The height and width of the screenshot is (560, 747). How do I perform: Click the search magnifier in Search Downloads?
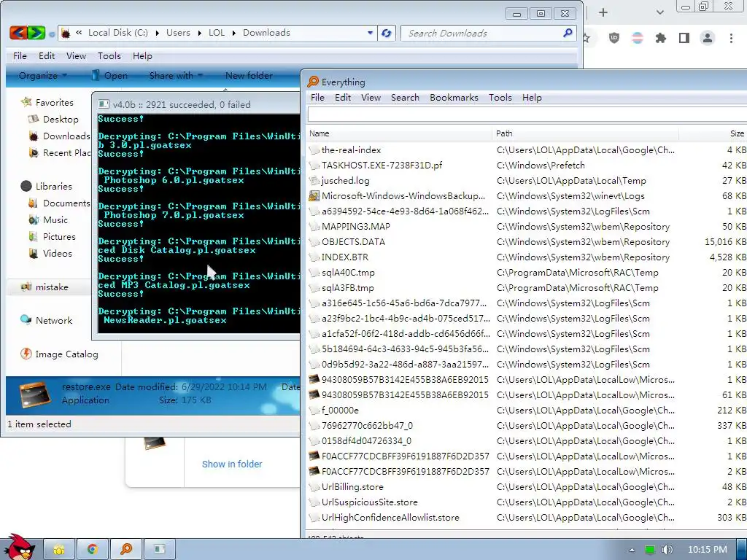click(568, 33)
